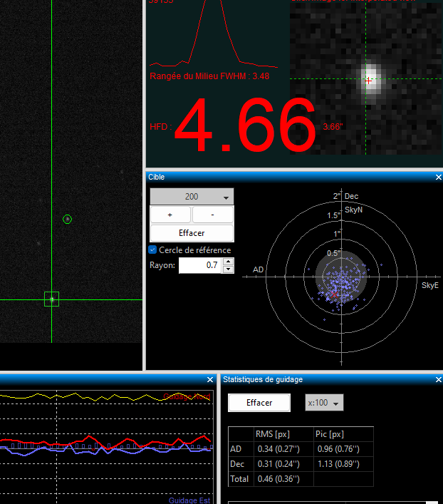Open the 200 points dropdown in Cible
This screenshot has width=443, height=504.
pos(192,197)
